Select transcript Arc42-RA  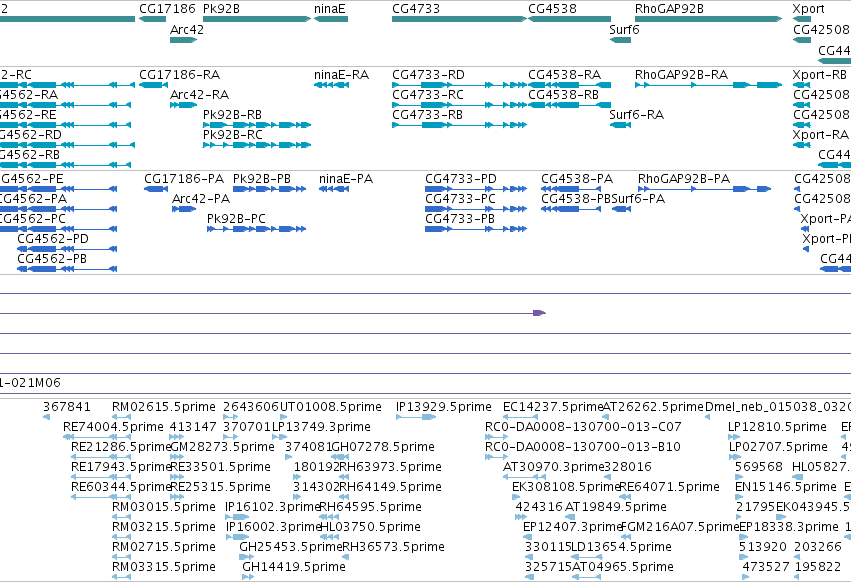(x=199, y=95)
